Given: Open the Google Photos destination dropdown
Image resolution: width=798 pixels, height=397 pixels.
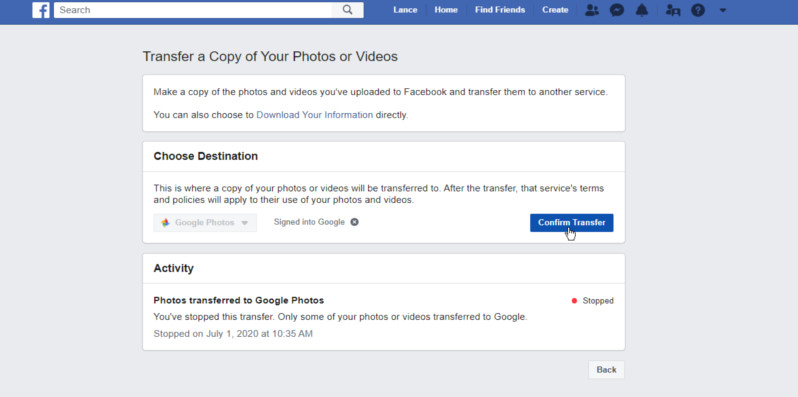Looking at the screenshot, I should point(205,222).
